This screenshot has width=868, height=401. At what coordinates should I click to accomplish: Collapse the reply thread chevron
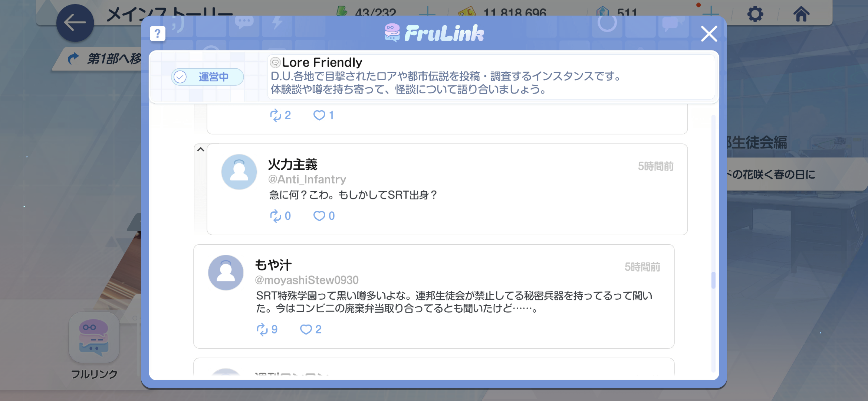201,149
